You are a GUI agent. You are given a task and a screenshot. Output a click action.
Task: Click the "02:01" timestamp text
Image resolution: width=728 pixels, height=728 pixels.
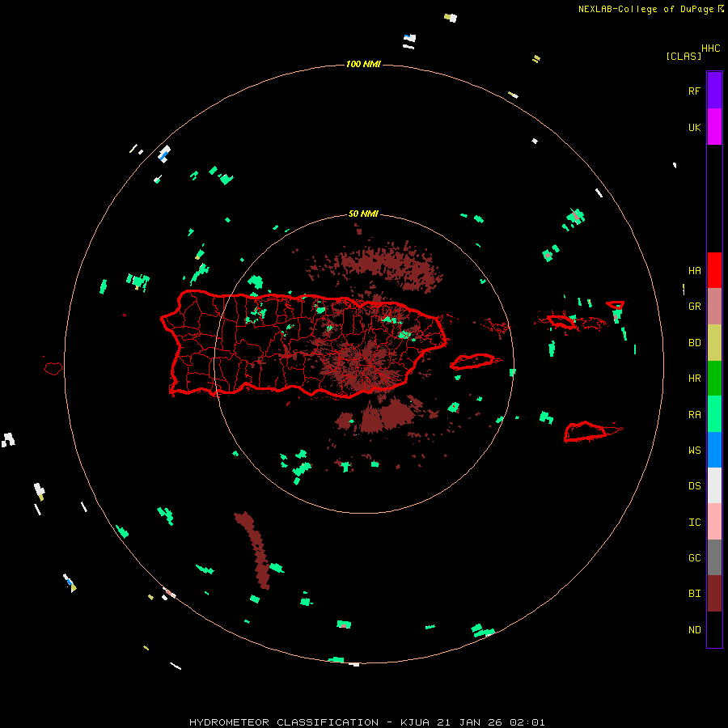coord(527,722)
